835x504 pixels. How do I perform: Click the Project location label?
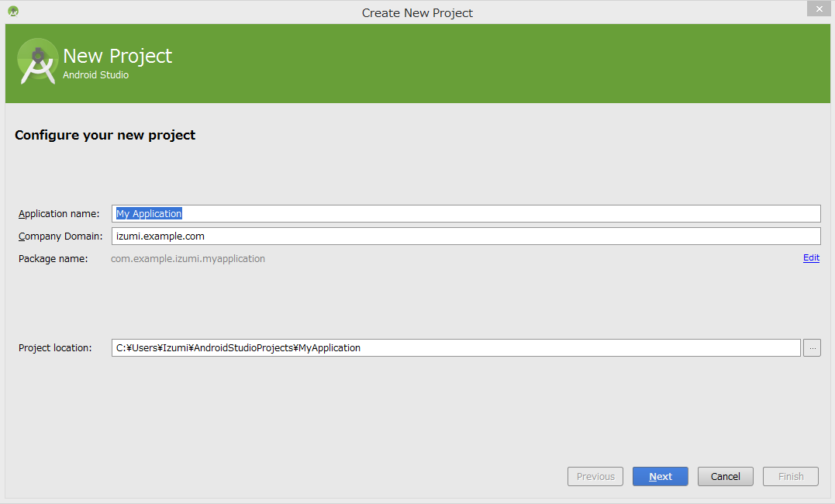[x=55, y=348]
